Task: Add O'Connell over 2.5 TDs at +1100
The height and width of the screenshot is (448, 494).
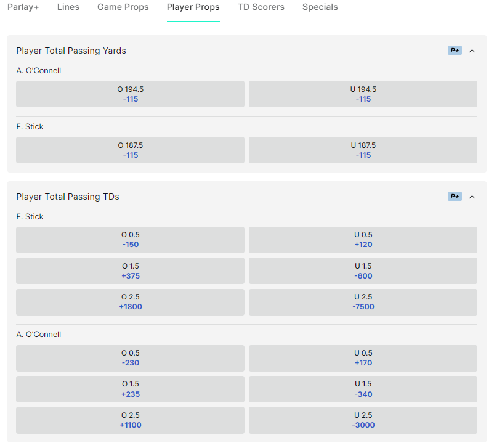Action: tap(130, 420)
